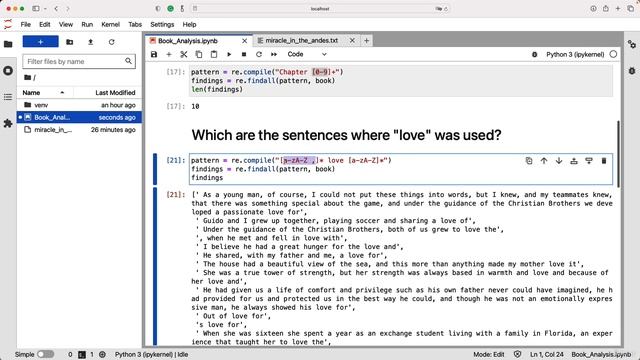This screenshot has width=640, height=360.
Task: Click into the cell 17 code editor
Action: tap(401, 80)
